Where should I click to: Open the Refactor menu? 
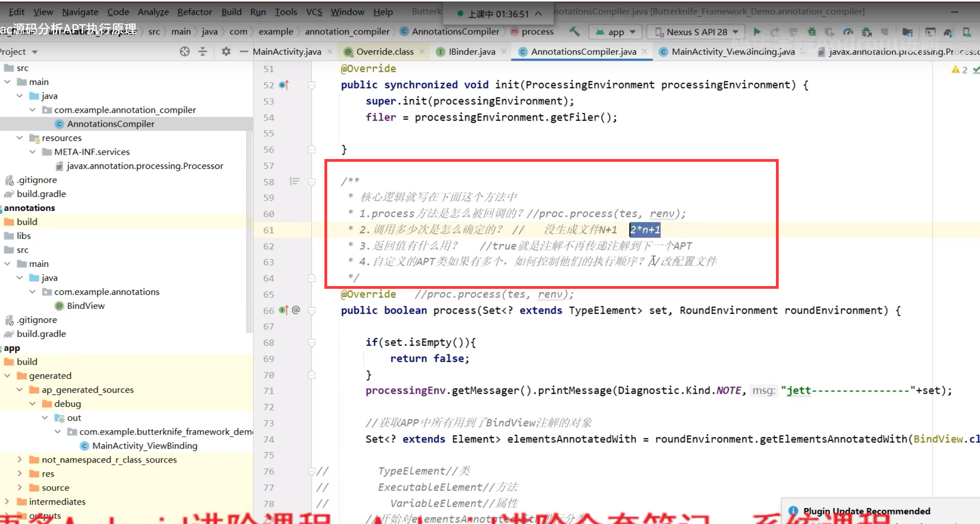(x=195, y=12)
